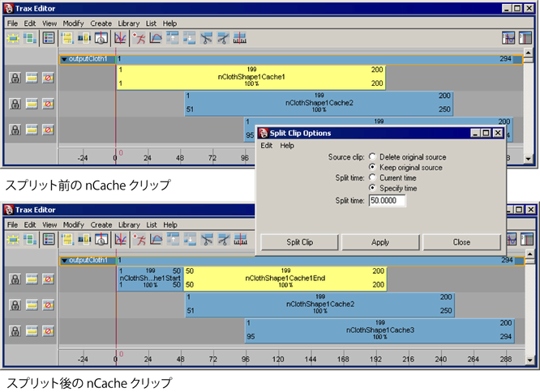Click the lock icon beside the nClothShape1Cache1End track
The width and height of the screenshot is (540, 392).
pos(15,279)
